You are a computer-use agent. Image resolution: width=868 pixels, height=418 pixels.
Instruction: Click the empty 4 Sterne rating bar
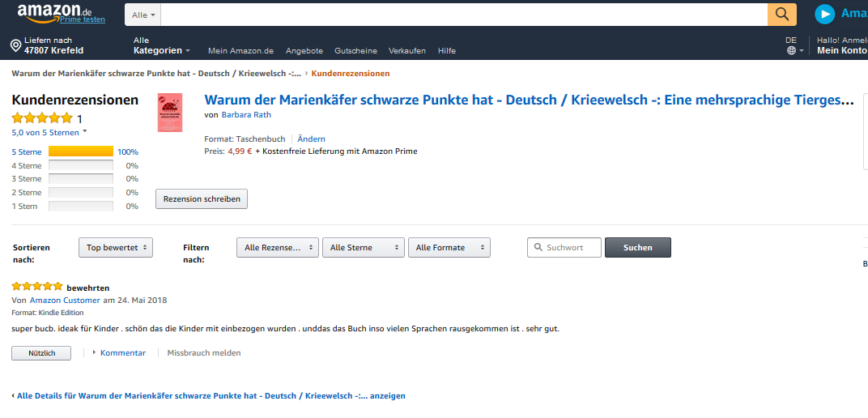(81, 165)
